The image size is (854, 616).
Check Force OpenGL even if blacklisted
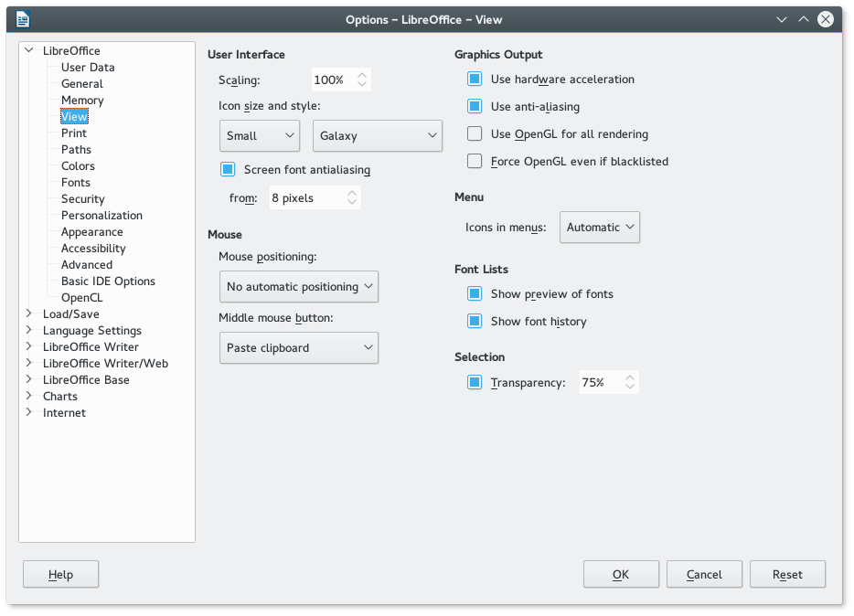[475, 161]
